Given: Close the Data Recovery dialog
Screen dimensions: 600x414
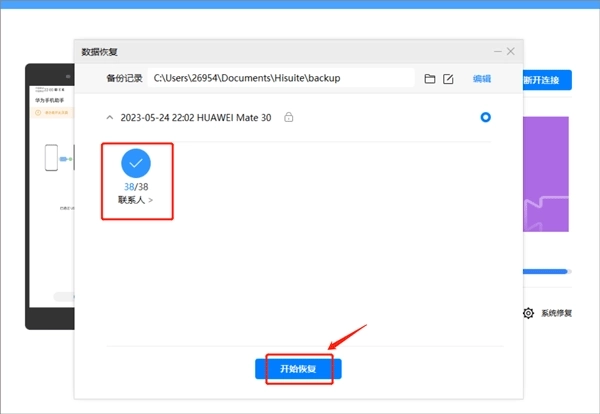Looking at the screenshot, I should [511, 51].
